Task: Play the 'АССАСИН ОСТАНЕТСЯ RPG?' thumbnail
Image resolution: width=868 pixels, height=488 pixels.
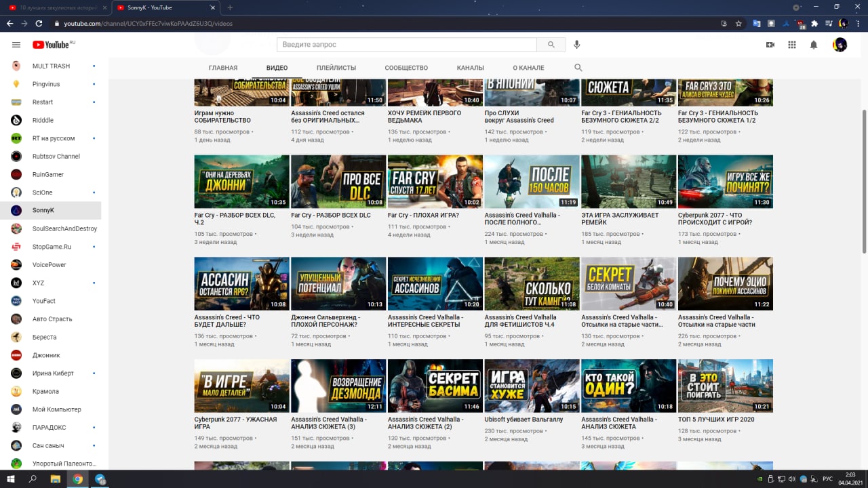Action: [x=241, y=283]
